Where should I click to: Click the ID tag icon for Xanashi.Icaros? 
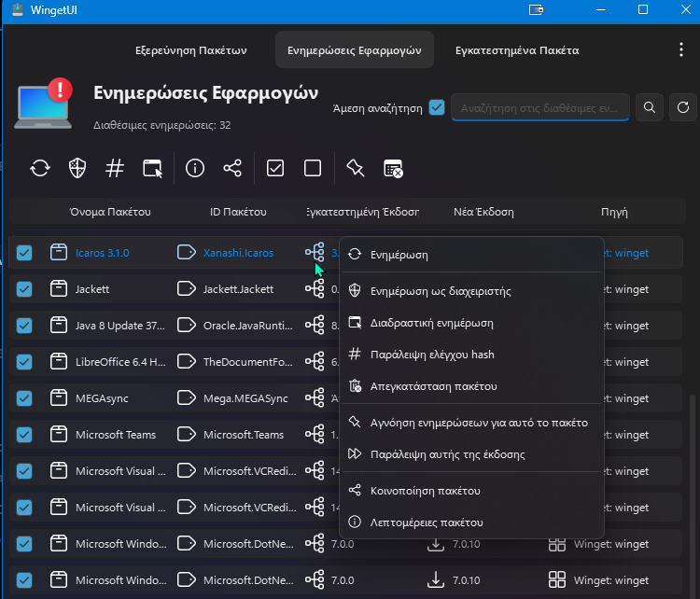click(187, 252)
